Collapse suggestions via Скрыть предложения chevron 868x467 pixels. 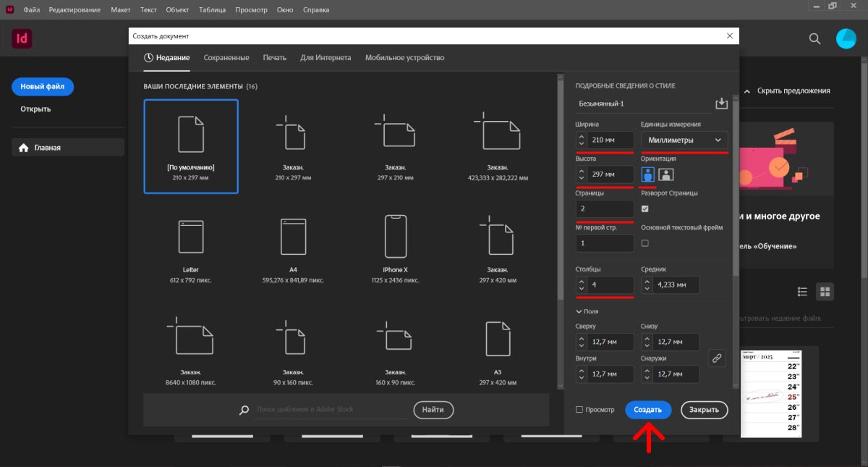[748, 91]
